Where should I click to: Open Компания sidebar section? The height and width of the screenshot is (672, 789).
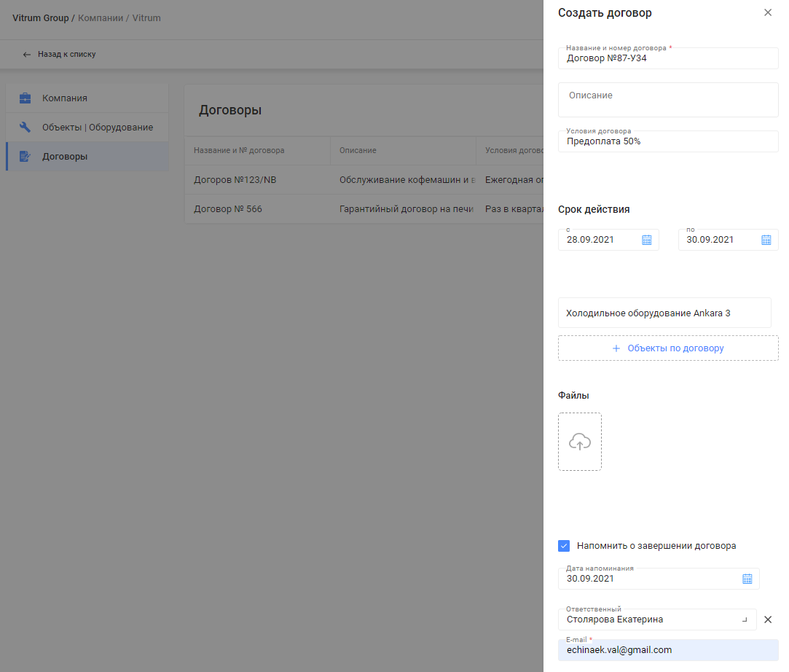(87, 98)
